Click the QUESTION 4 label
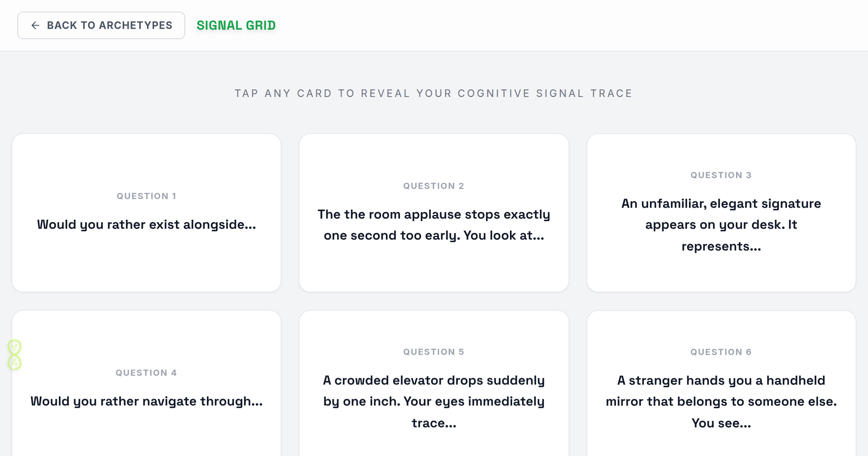 [x=146, y=373]
